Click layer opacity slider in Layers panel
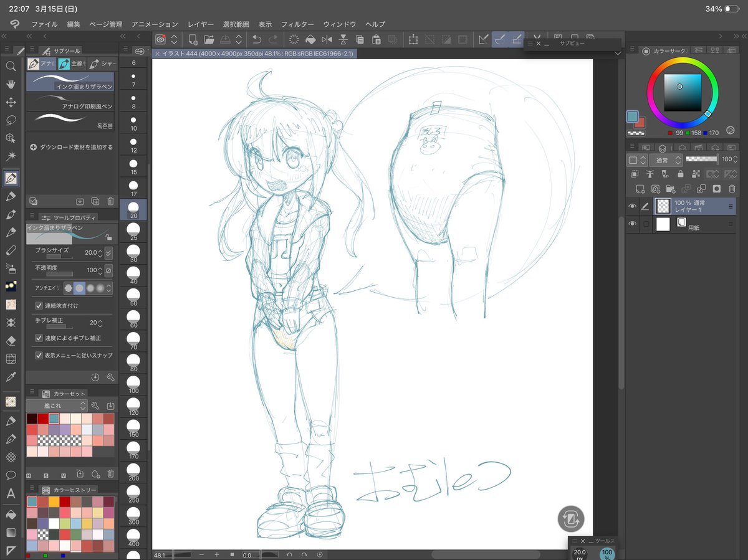Screen dimensions: 748x560 point(702,159)
